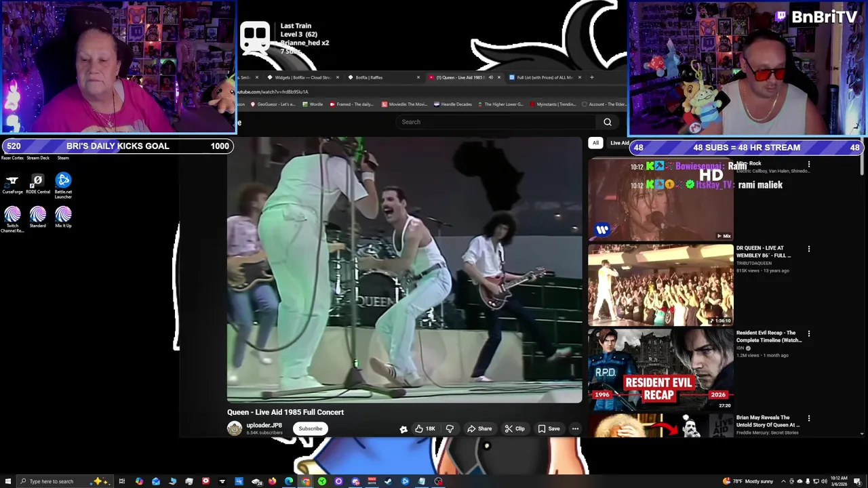Open the notification center icon
Image resolution: width=868 pixels, height=488 pixels.
point(857,481)
